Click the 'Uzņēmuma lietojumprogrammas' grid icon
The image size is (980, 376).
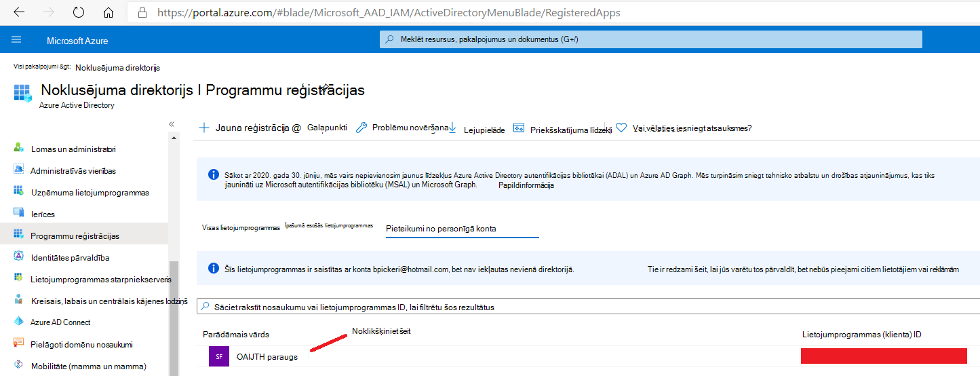pyautogui.click(x=19, y=192)
